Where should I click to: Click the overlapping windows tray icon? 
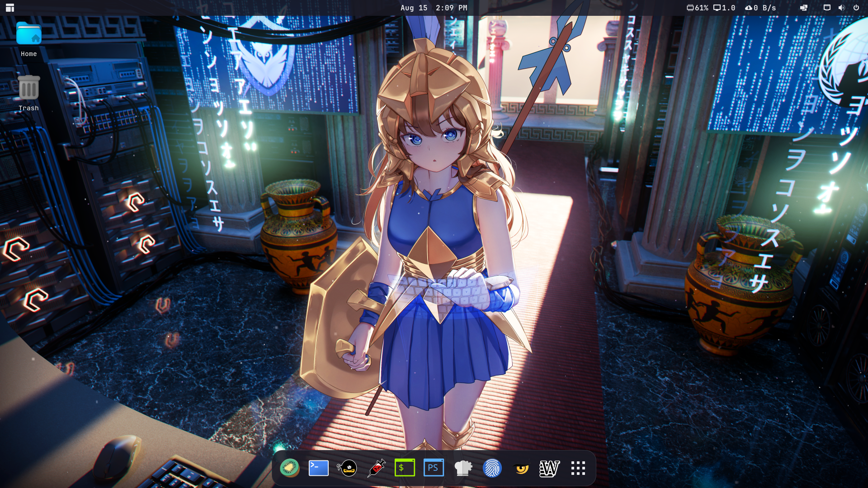click(803, 8)
